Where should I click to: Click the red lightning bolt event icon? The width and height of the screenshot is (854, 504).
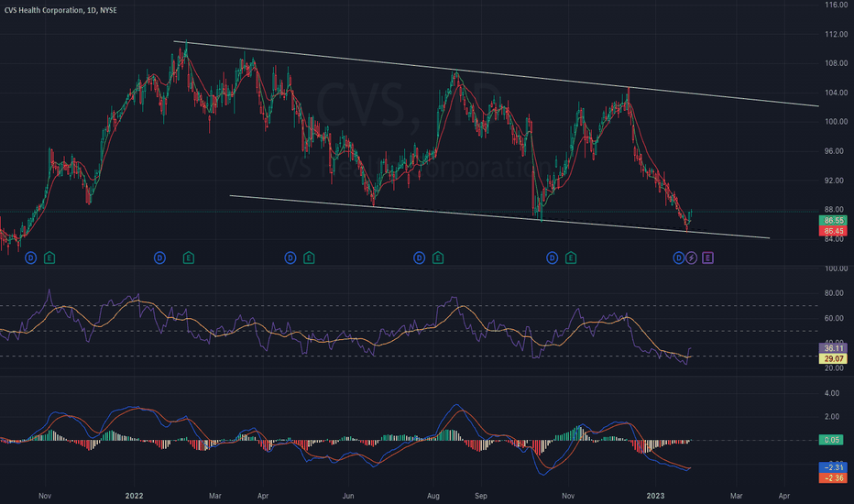[691, 257]
